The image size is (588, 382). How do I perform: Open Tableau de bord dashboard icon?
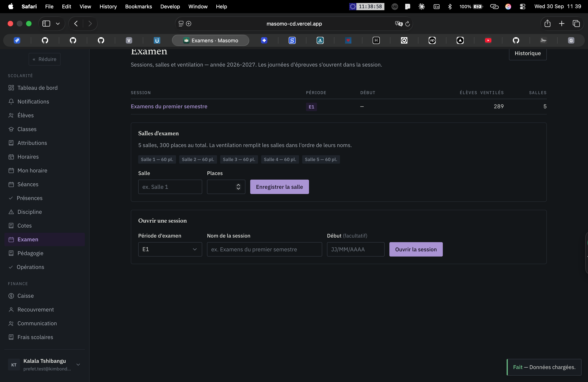tap(11, 88)
